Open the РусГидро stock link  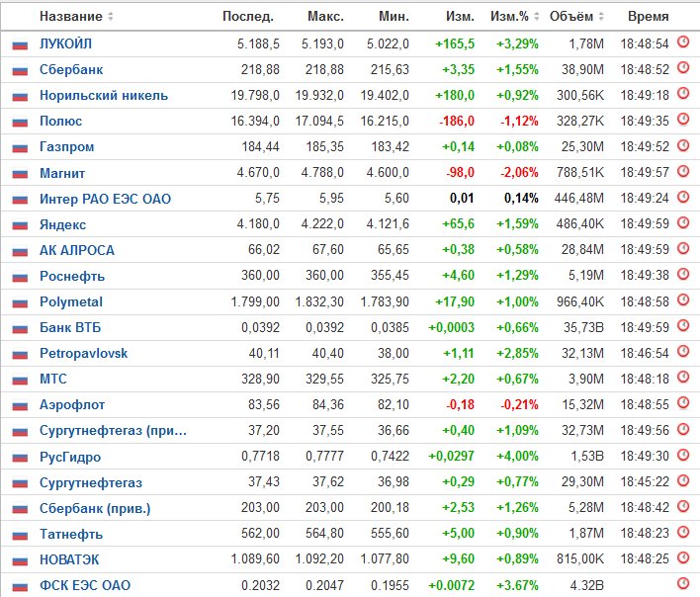70,457
